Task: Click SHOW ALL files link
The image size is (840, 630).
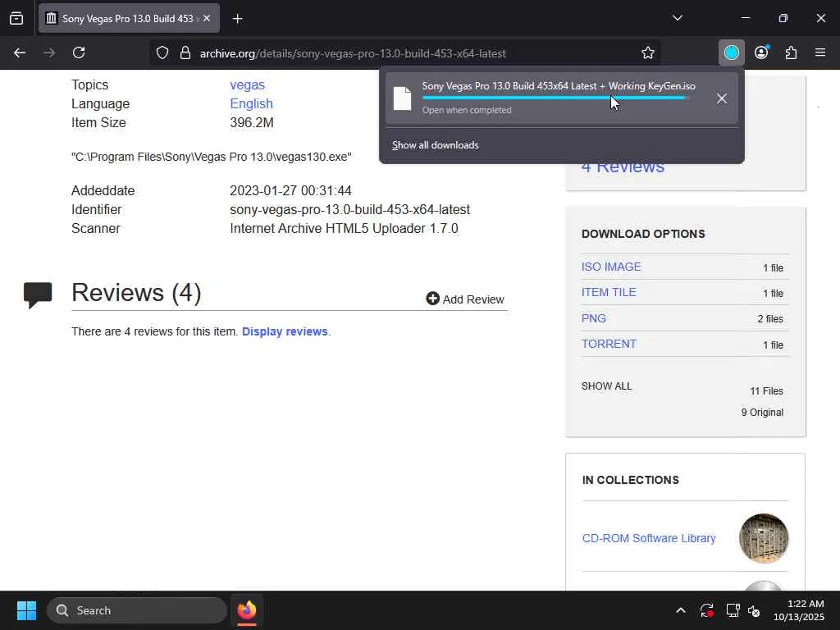Action: (x=606, y=386)
